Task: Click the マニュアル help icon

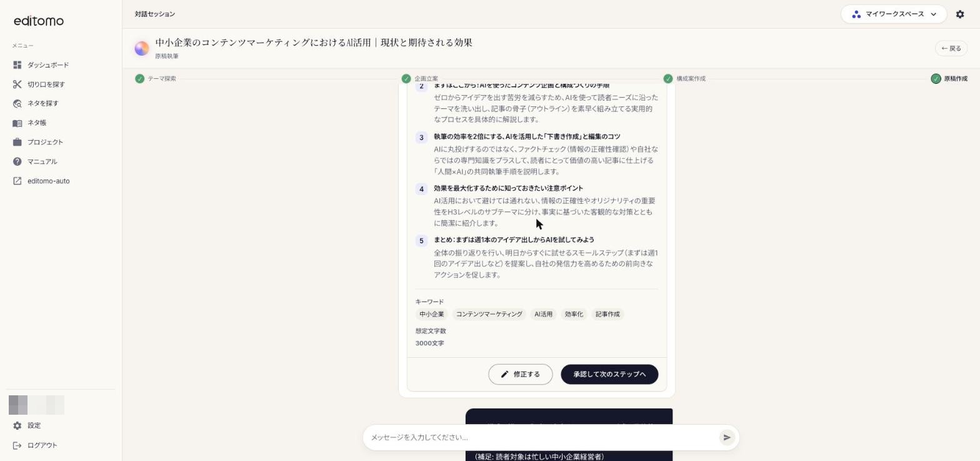Action: 17,161
